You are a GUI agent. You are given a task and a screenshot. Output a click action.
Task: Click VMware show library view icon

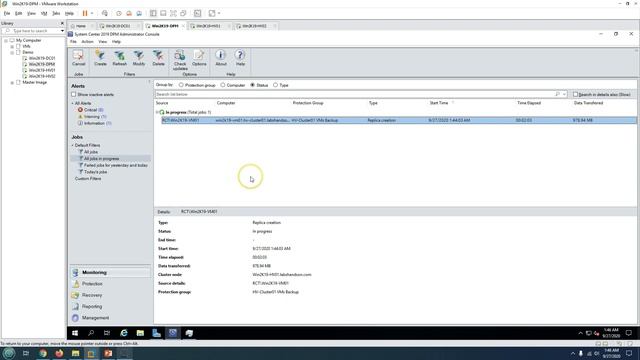tap(153, 13)
